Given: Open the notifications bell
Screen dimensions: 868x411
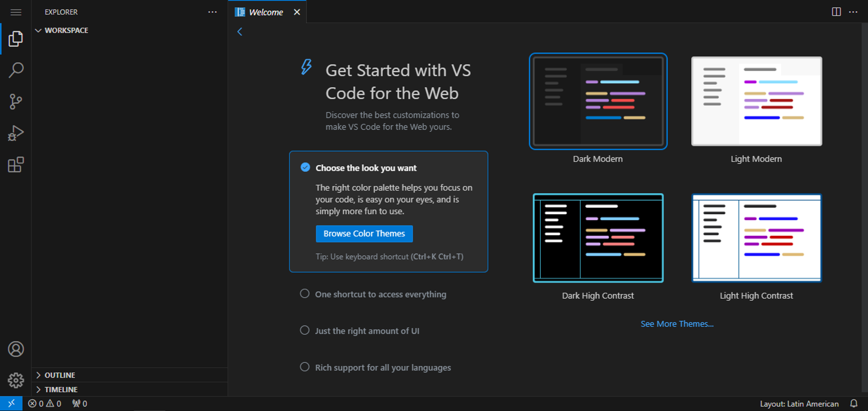Looking at the screenshot, I should (x=854, y=404).
